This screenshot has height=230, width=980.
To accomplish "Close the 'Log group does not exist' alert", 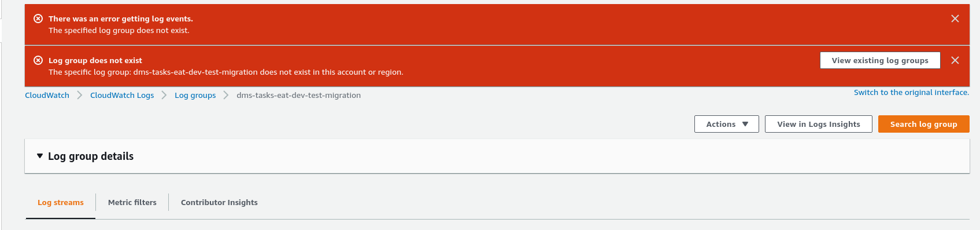I will point(955,60).
